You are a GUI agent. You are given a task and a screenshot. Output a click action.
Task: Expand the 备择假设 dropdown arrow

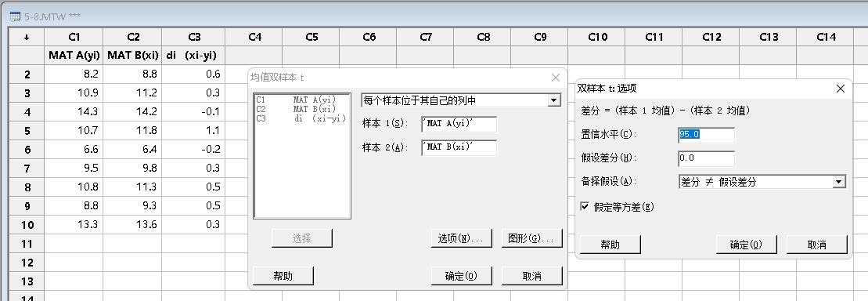(x=839, y=182)
